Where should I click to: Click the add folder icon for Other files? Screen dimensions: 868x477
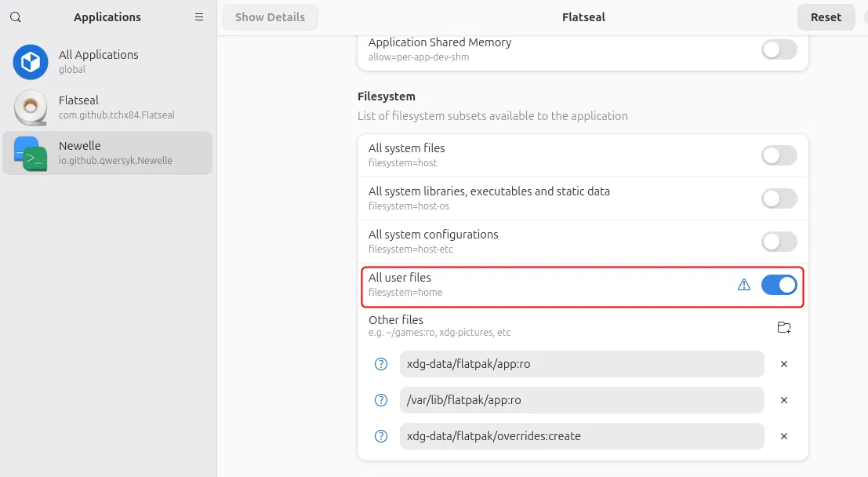(x=783, y=327)
